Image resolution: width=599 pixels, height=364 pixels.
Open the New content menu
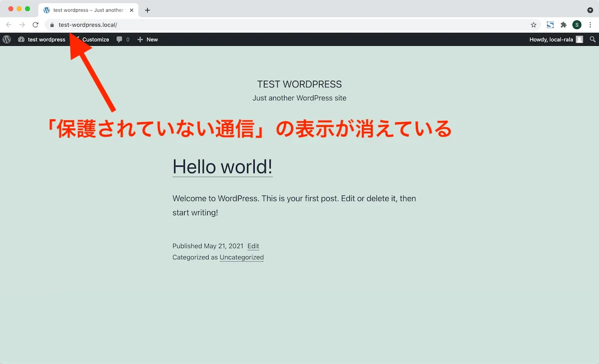pos(147,39)
